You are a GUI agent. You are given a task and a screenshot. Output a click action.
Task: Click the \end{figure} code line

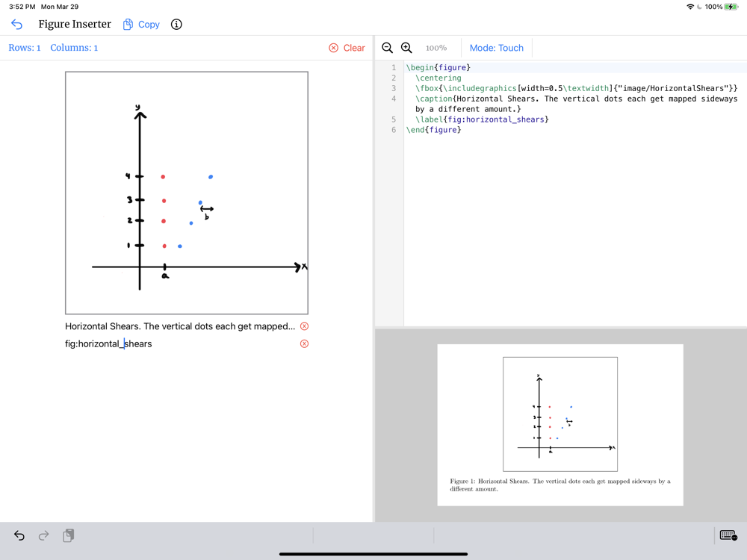433,130
